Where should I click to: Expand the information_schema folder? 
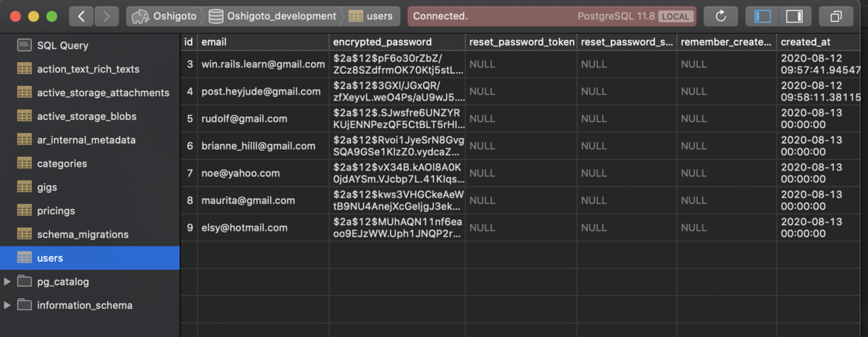[7, 305]
